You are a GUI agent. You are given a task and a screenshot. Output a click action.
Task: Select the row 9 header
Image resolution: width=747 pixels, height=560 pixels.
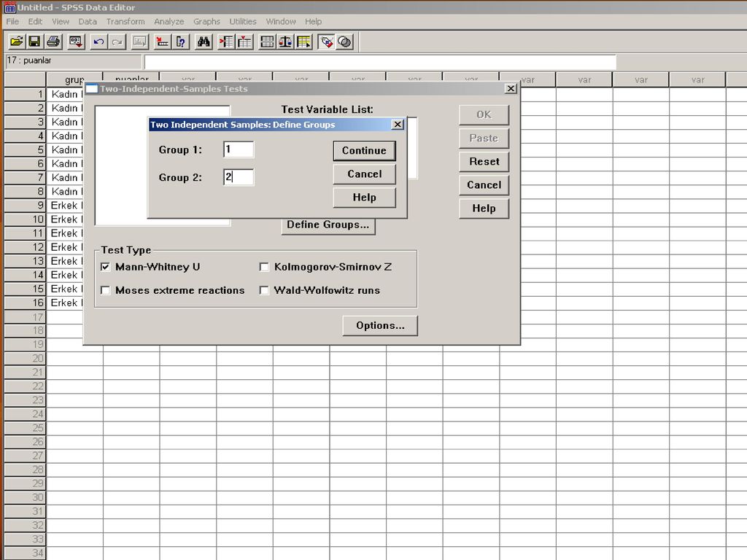pyautogui.click(x=25, y=205)
